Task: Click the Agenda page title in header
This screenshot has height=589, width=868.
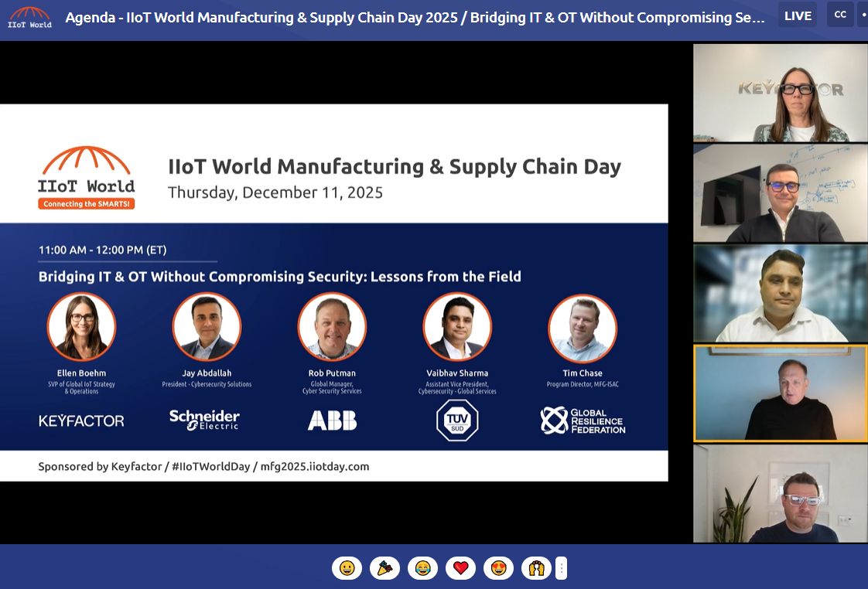Action: [x=415, y=17]
